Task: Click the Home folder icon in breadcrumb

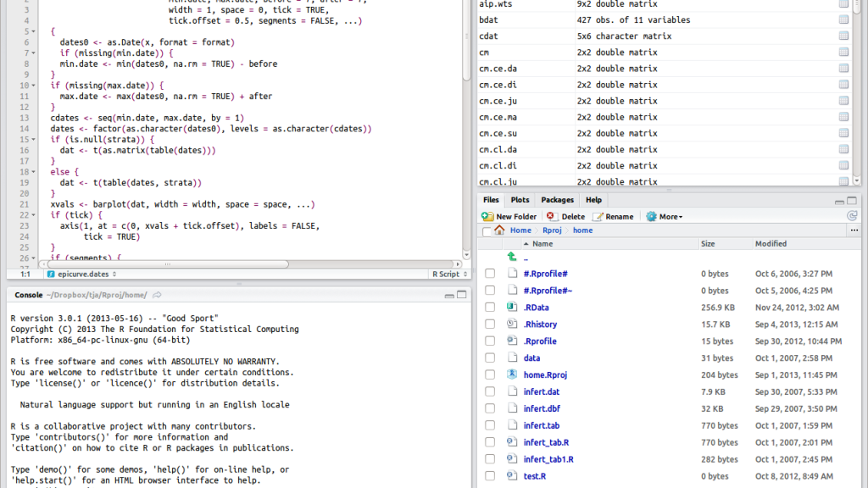Action: (499, 230)
